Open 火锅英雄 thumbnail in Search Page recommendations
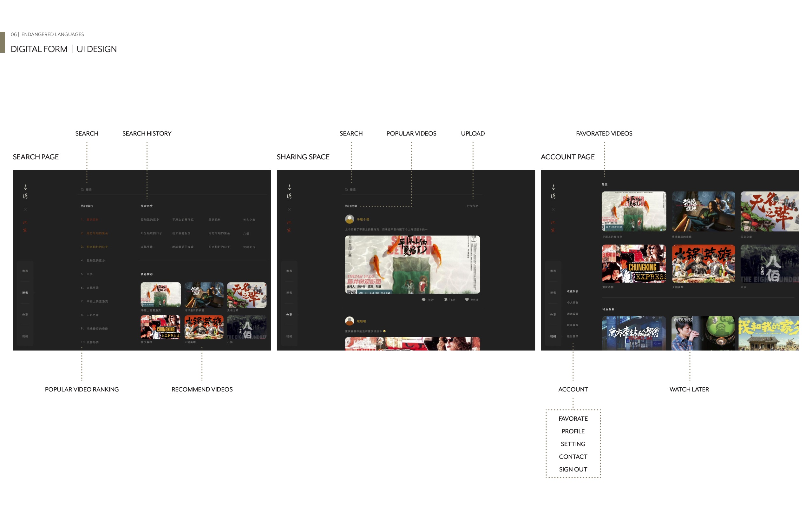This screenshot has height=508, width=812. coord(204,327)
